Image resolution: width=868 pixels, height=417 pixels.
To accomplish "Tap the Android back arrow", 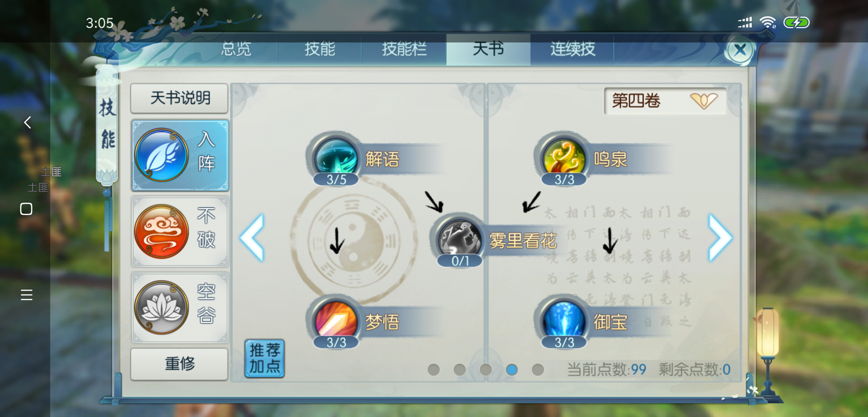I will point(27,122).
